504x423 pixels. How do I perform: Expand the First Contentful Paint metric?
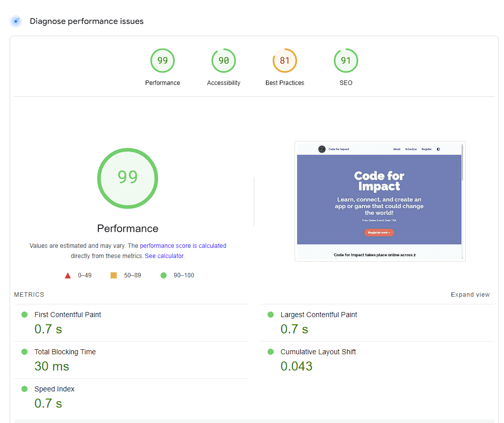tap(67, 315)
